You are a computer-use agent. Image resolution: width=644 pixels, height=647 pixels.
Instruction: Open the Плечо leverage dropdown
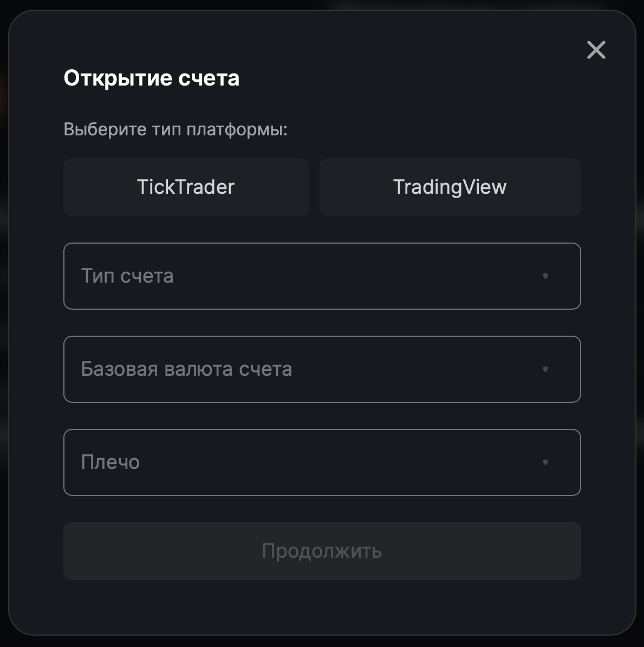pos(322,462)
